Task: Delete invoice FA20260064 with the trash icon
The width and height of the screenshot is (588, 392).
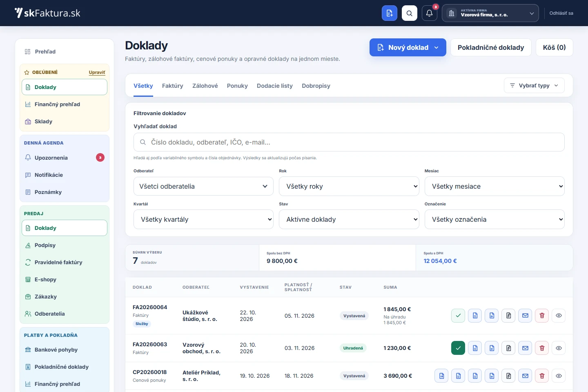Action: pos(542,315)
